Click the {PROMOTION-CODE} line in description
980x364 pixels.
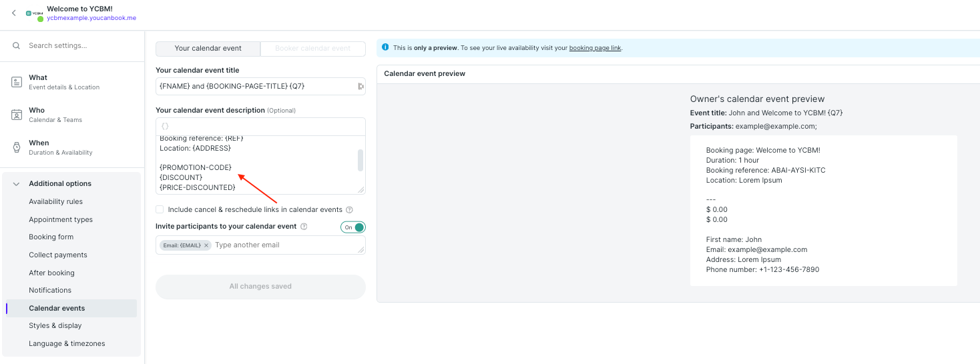click(196, 167)
